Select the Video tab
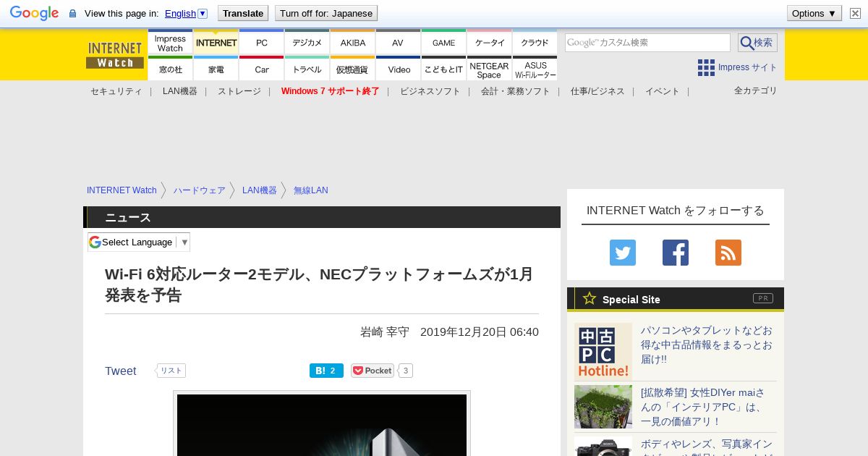The width and height of the screenshot is (868, 456). tap(398, 69)
